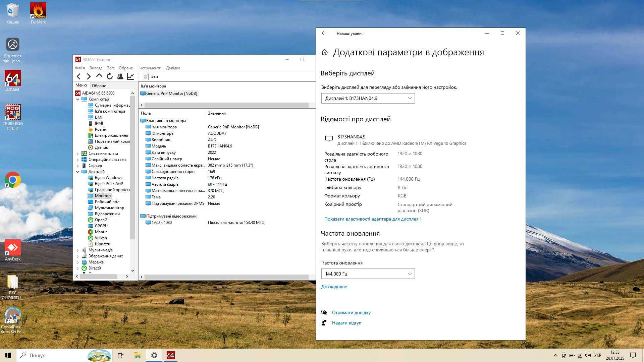
Task: Select the ВКЛ ОНОВЛЕН folder icon
Action: 13,287
